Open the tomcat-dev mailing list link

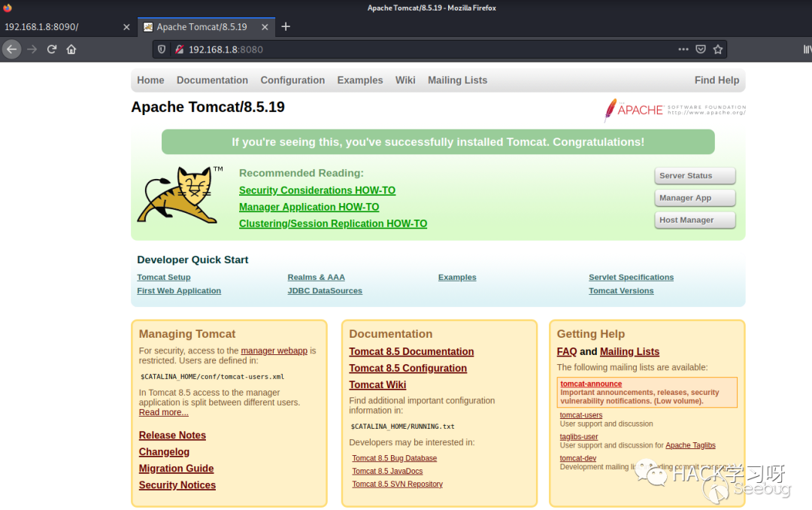coord(578,458)
